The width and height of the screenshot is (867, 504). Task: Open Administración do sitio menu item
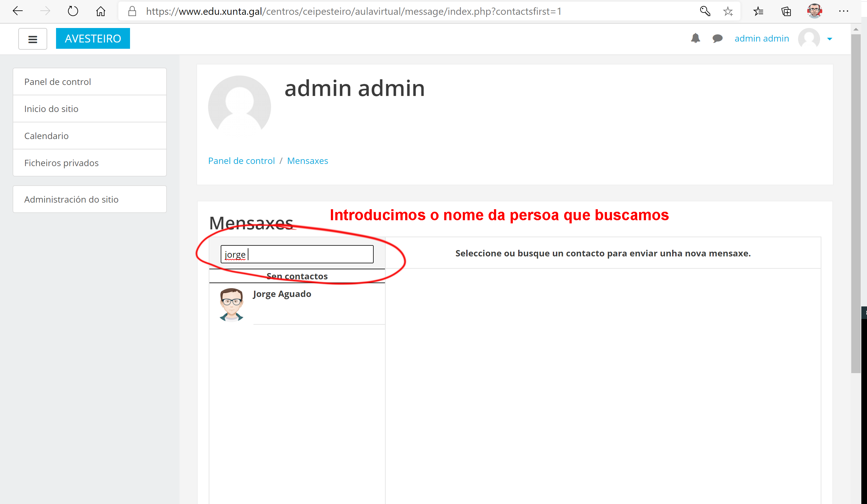[x=71, y=199]
